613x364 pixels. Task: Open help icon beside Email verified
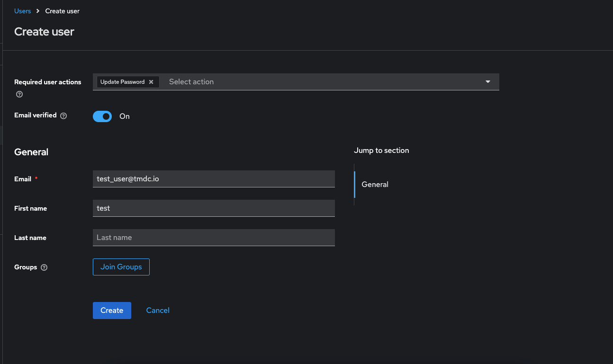[x=63, y=115]
